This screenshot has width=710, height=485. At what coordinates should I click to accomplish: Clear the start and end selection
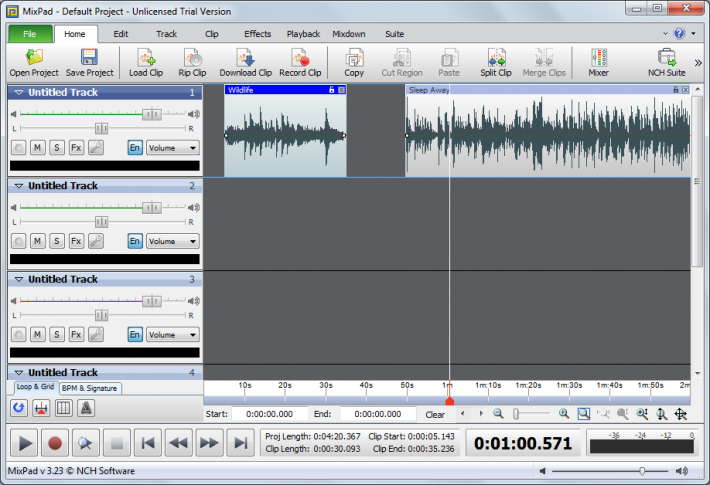tap(435, 414)
